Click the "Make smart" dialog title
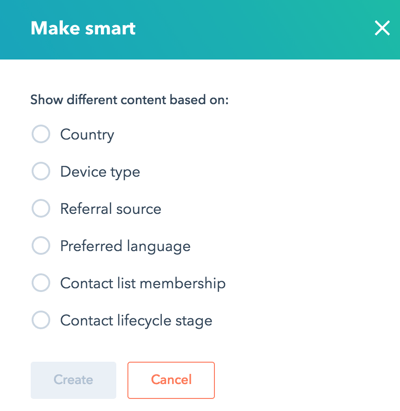Viewport: 400px width, 411px height. pyautogui.click(x=83, y=28)
